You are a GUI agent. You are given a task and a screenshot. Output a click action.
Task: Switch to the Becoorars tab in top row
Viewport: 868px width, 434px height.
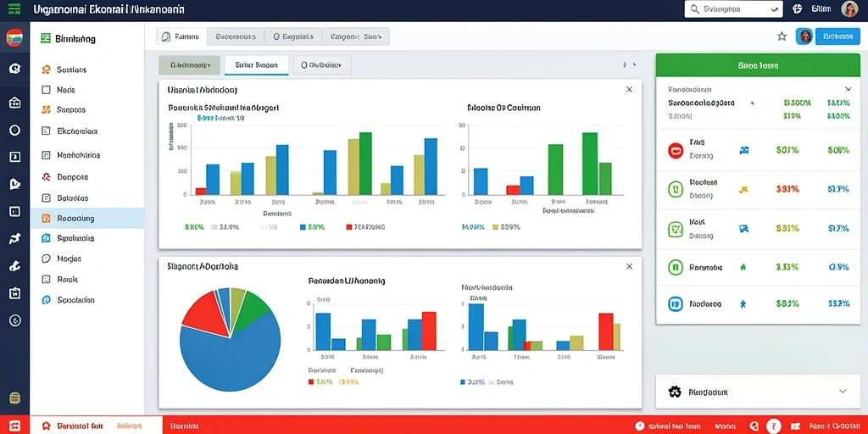[x=236, y=36]
